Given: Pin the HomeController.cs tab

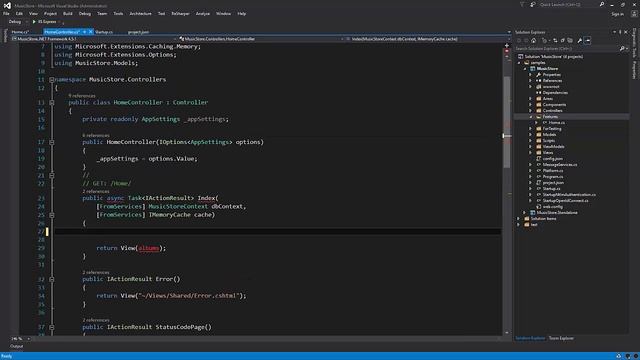Looking at the screenshot, I should coord(84,32).
